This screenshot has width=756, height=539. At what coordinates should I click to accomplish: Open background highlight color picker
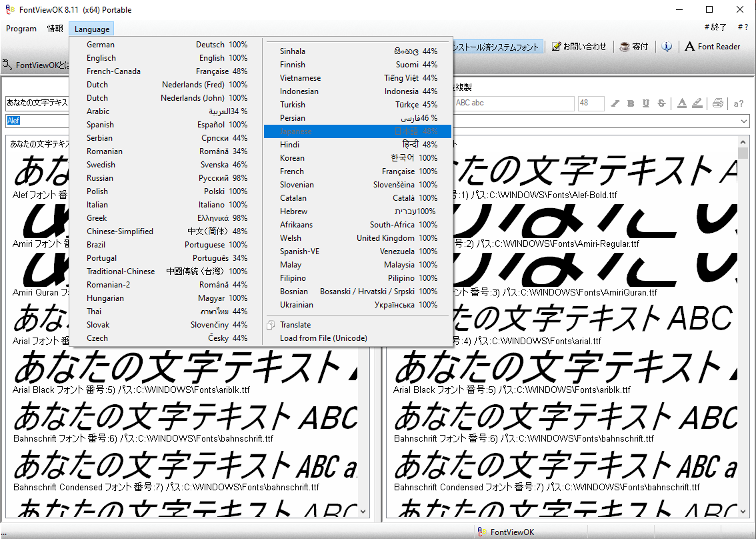[x=697, y=103]
